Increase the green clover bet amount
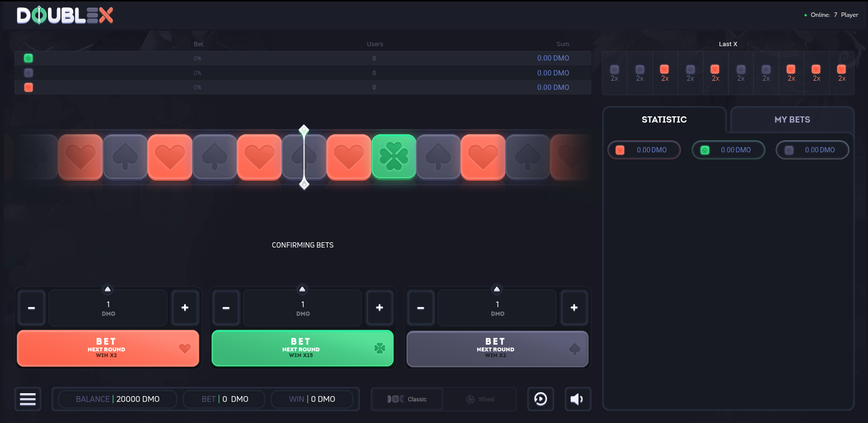This screenshot has width=868, height=423. [380, 308]
